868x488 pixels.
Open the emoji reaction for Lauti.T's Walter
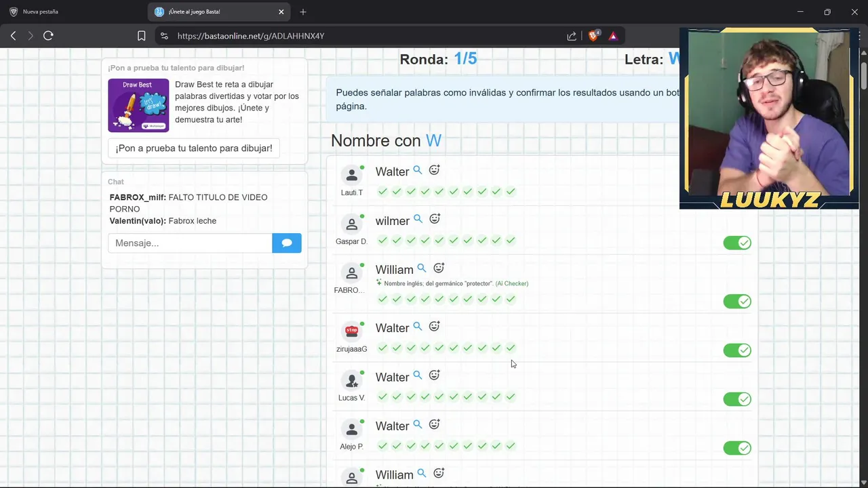(x=435, y=170)
